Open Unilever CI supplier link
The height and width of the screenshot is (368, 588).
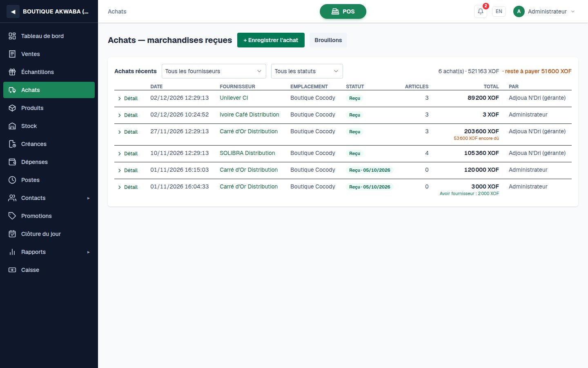(x=234, y=98)
